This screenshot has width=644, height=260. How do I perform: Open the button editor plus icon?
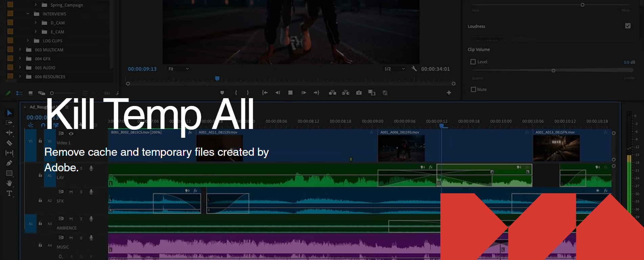(449, 93)
